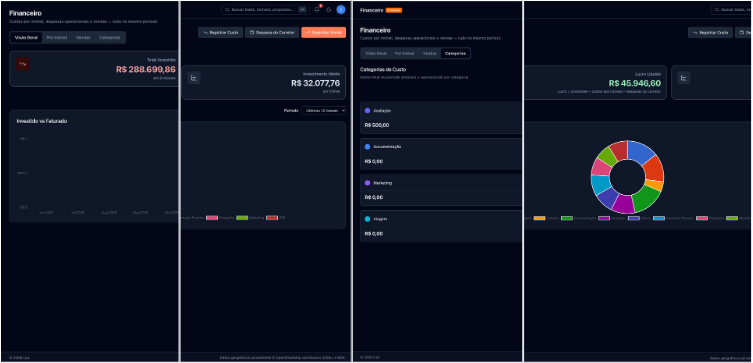
Task: Toggle the green Documentação legend swatch under donut
Action: pos(567,218)
